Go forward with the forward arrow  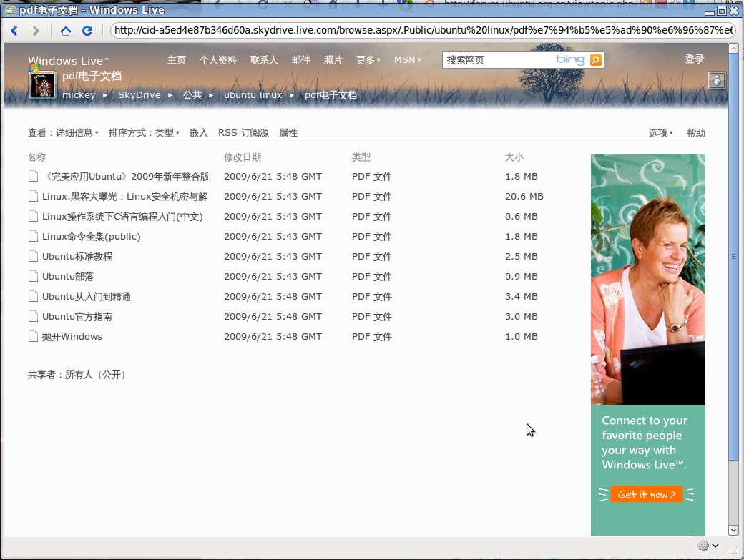pos(36,31)
